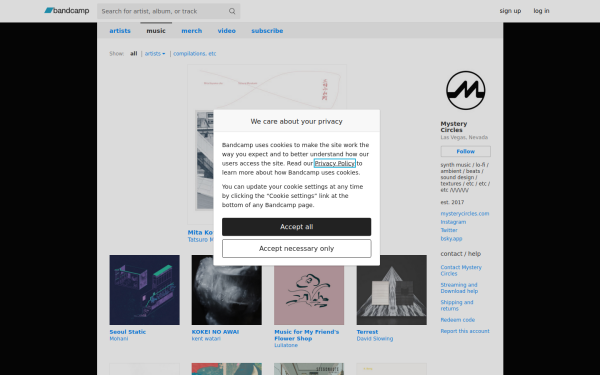Open Shipping and returns link
Viewport: 600px width, 375px height.
pyautogui.click(x=457, y=305)
